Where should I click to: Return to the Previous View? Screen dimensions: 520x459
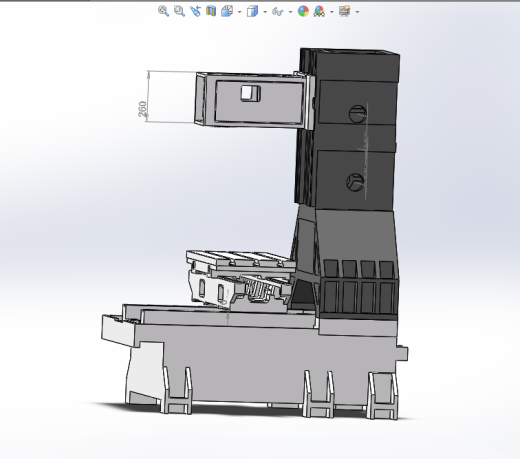(x=195, y=11)
